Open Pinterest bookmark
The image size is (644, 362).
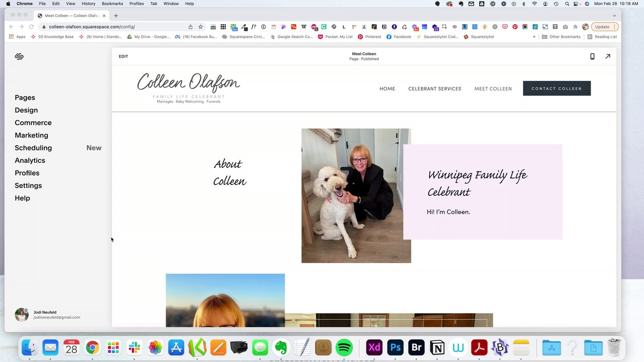click(x=369, y=37)
